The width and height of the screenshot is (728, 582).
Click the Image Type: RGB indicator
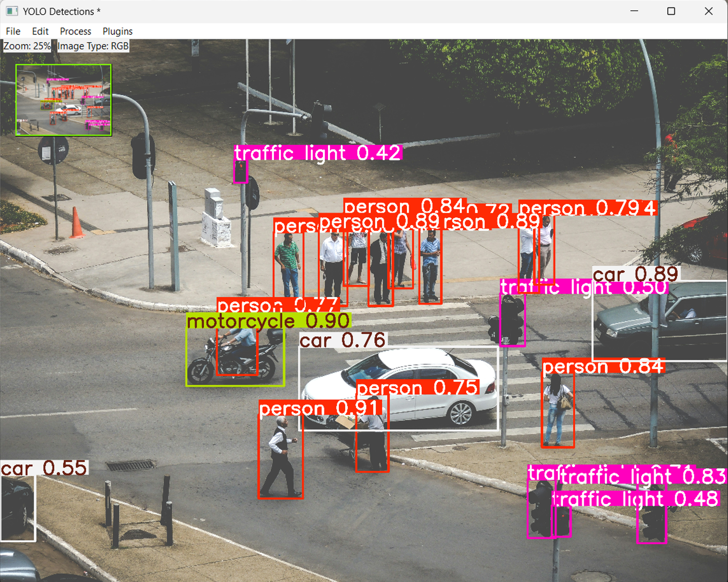pos(93,46)
